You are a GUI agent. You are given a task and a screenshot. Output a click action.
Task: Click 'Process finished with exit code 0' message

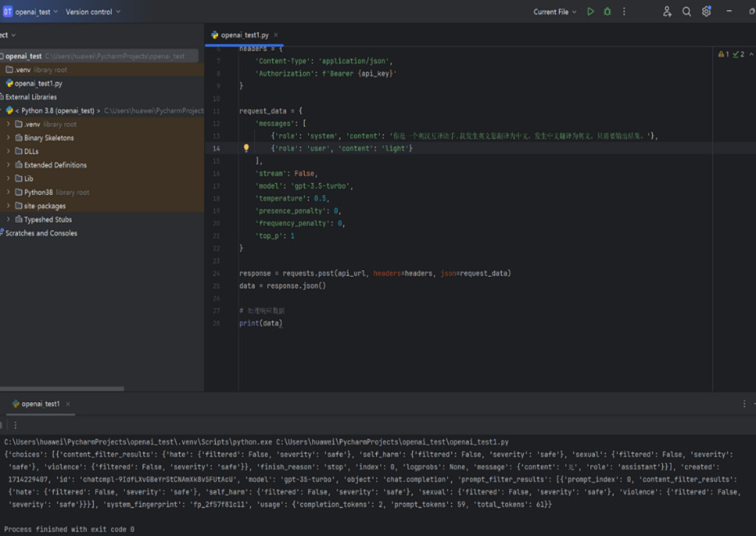pyautogui.click(x=69, y=529)
